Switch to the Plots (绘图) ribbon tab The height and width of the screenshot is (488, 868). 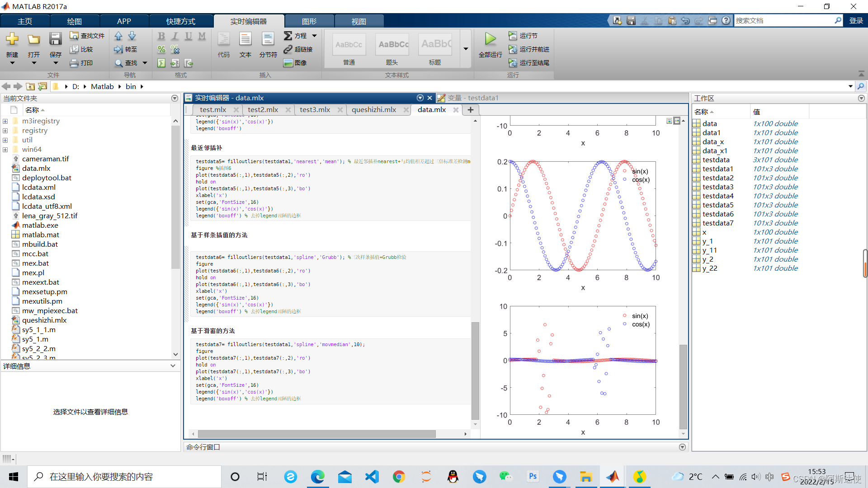coord(75,21)
